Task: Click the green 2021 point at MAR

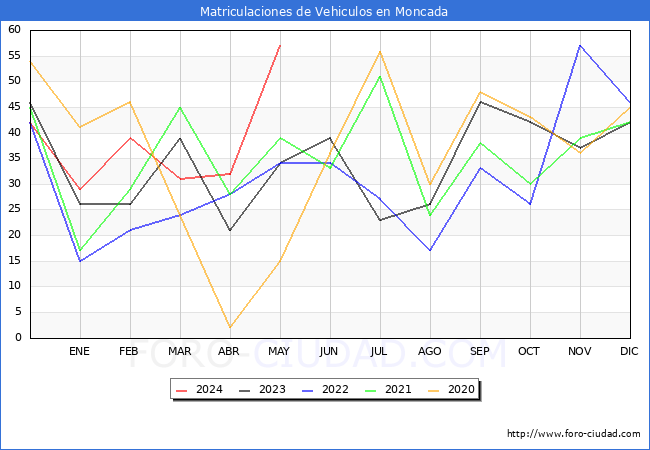Action: click(x=180, y=107)
